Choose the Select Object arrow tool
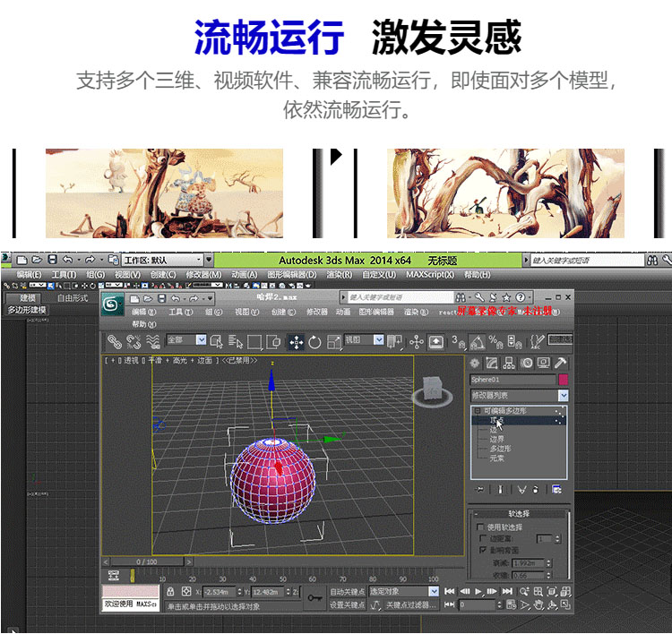 tap(217, 341)
